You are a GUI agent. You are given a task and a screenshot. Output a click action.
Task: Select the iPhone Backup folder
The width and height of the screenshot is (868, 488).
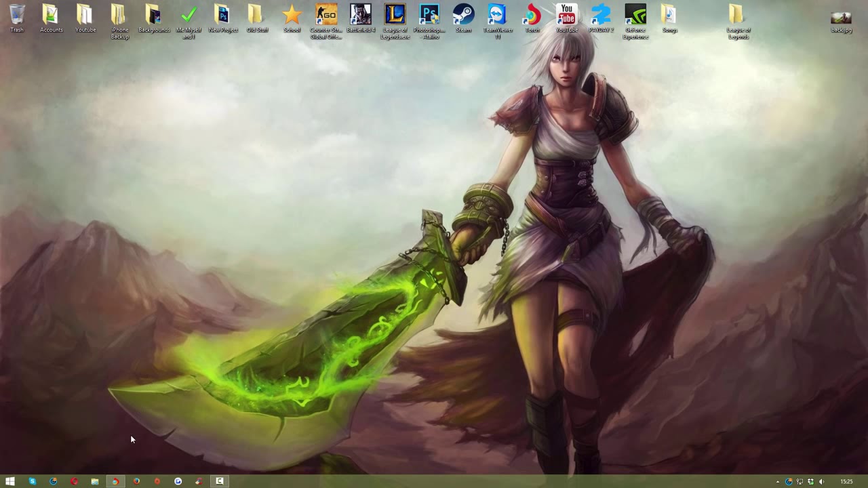click(x=119, y=21)
